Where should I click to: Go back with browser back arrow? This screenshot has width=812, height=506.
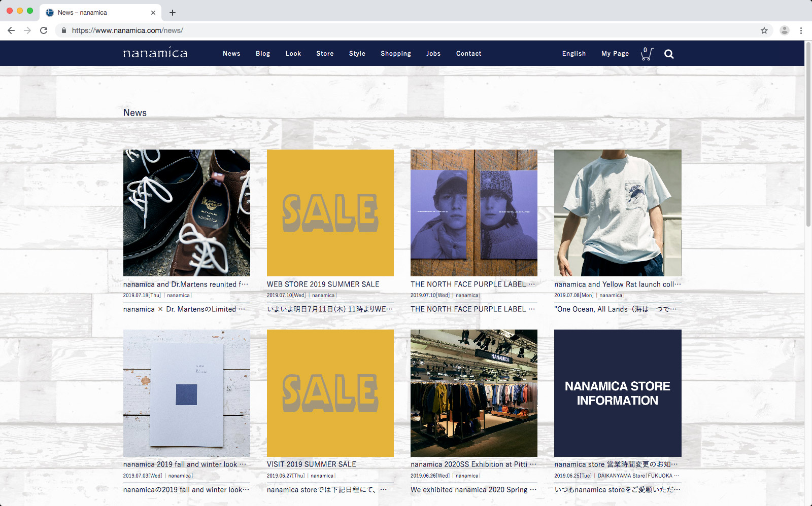(x=11, y=30)
